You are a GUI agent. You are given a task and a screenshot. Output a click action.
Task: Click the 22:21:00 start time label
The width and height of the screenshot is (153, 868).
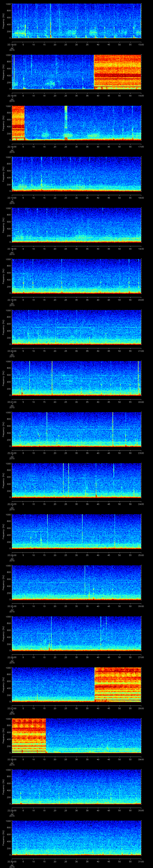tap(12, 402)
